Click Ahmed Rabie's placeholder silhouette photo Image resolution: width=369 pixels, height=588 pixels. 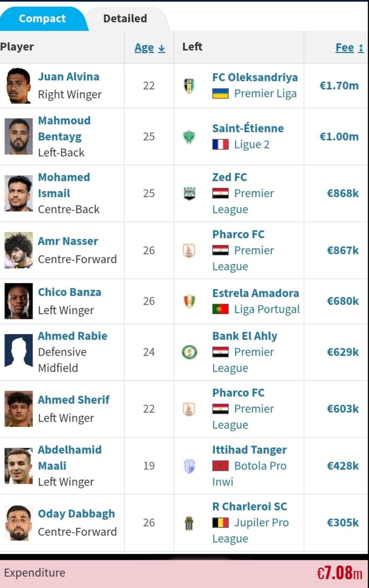pos(19,350)
